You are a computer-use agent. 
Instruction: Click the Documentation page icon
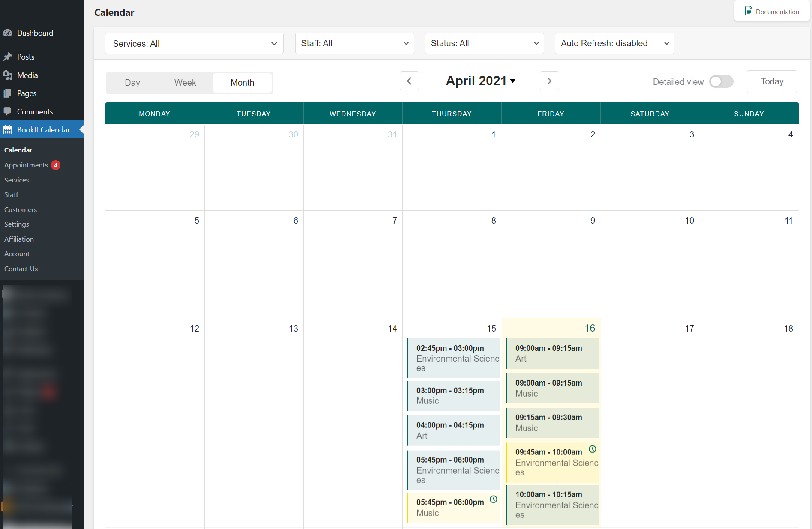click(x=749, y=11)
